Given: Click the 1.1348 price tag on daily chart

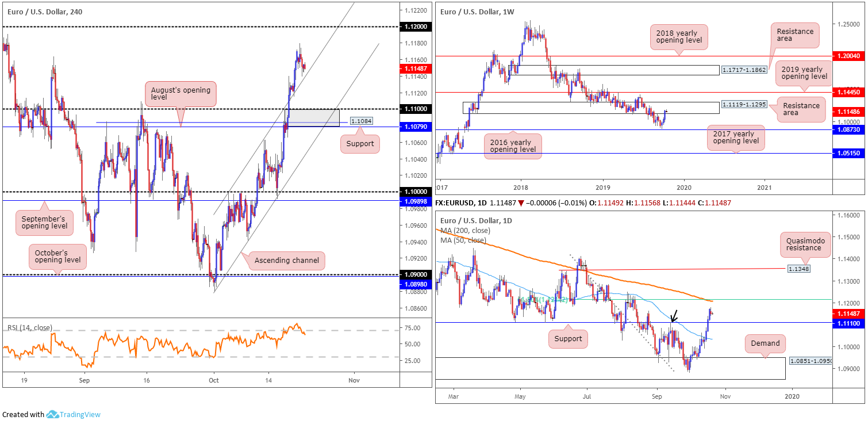Looking at the screenshot, I should [799, 269].
